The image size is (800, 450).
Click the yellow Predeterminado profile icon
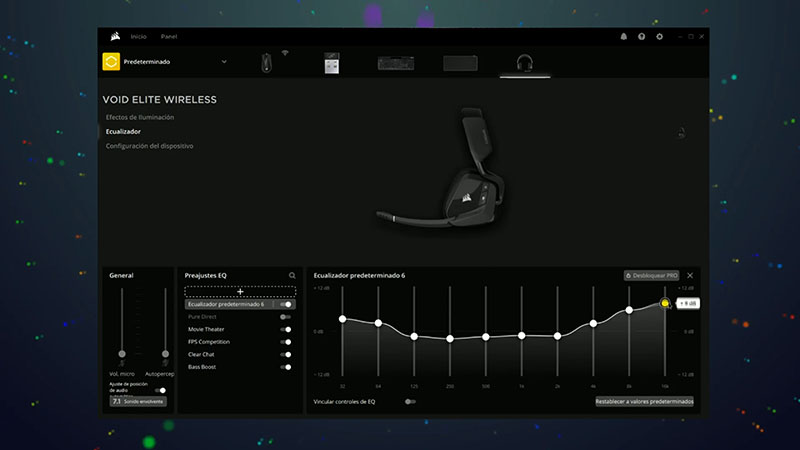click(x=111, y=62)
